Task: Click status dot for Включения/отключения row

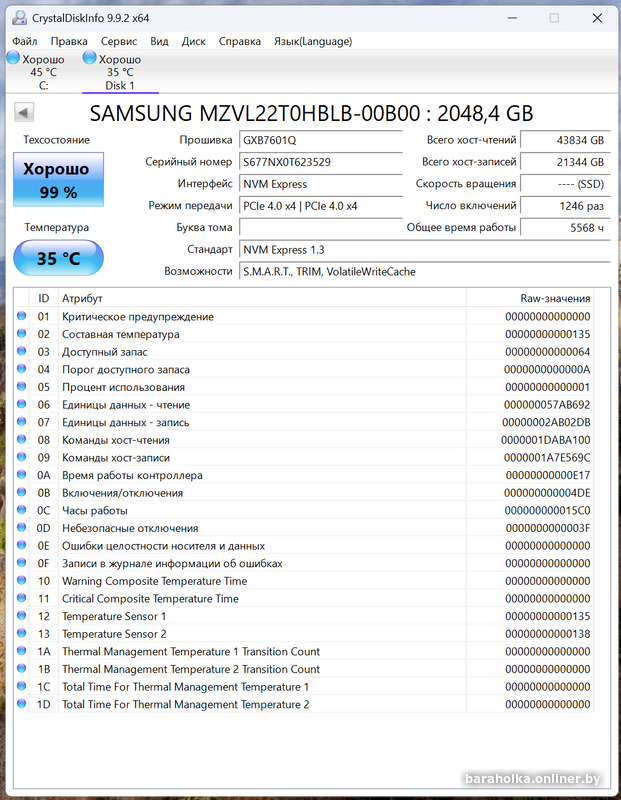Action: 21,492
